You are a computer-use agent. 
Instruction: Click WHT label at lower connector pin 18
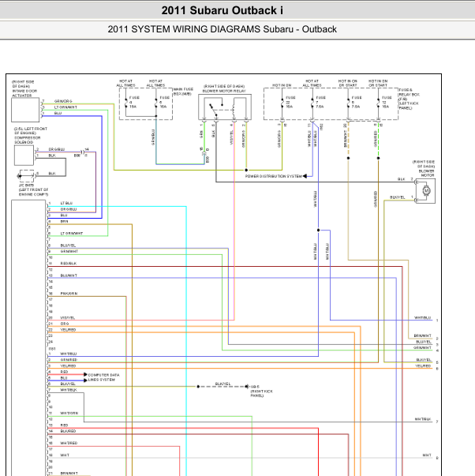tap(65, 455)
